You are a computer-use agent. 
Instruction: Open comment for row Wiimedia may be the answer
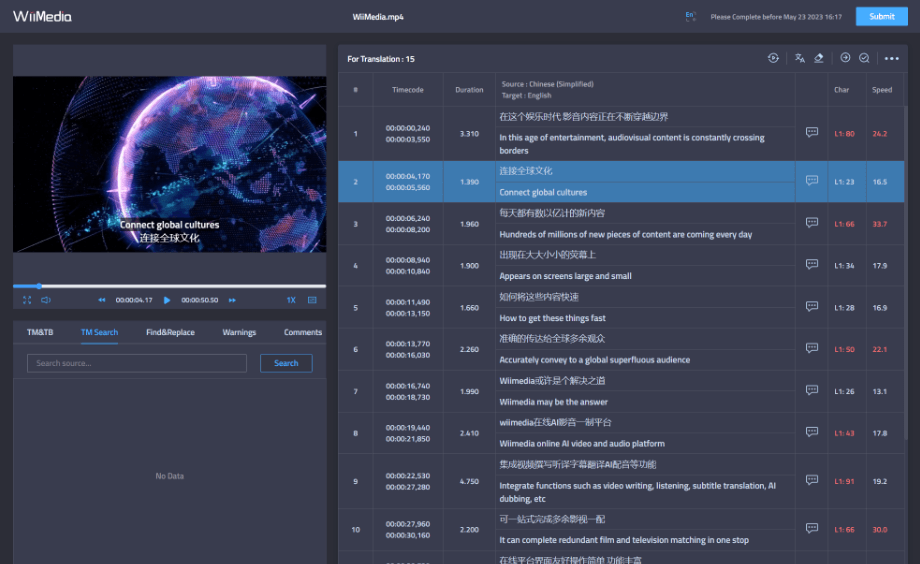pyautogui.click(x=811, y=390)
